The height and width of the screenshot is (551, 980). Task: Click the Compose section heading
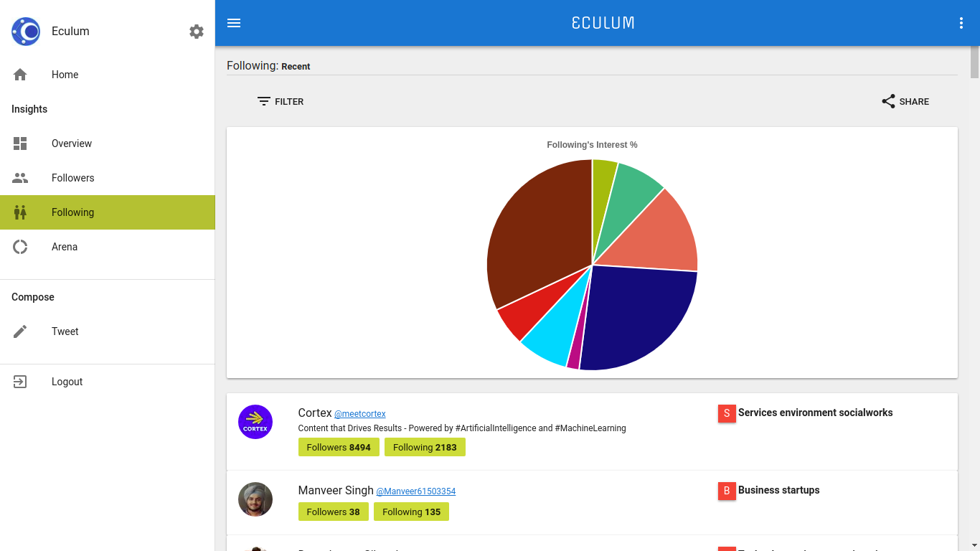pos(33,297)
